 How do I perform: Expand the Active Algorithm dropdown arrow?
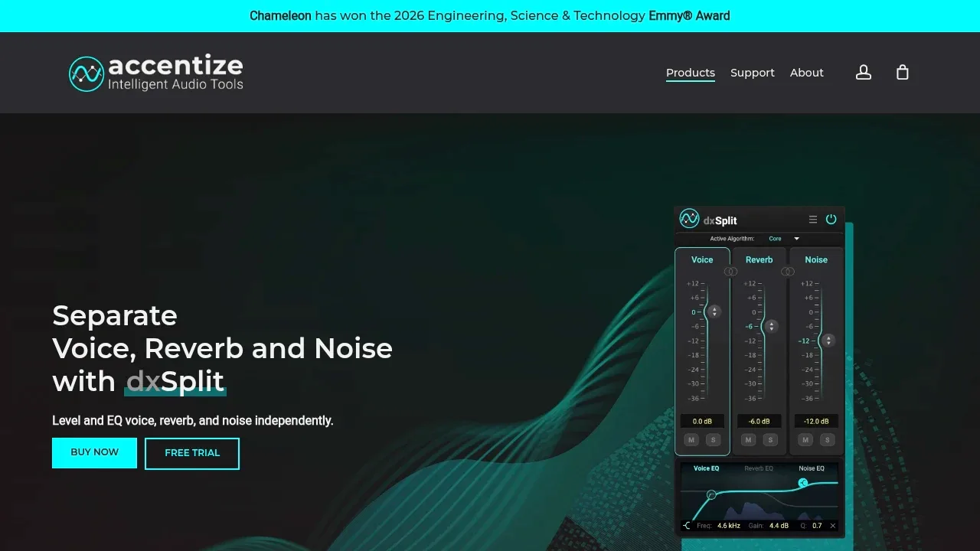click(x=796, y=239)
